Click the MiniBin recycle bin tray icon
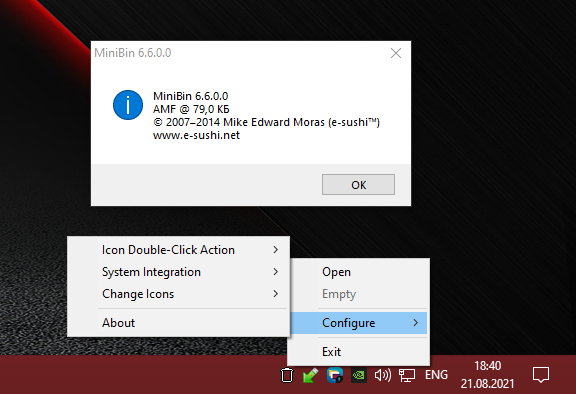Screen dimensions: 576x394 tap(287, 375)
